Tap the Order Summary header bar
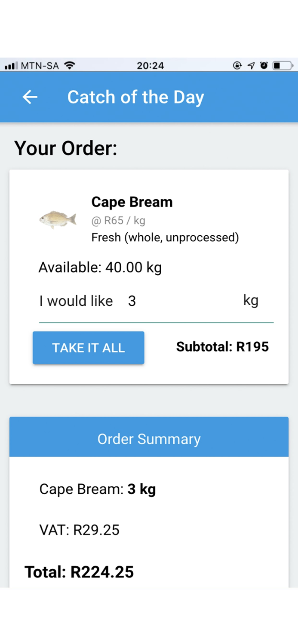The image size is (298, 644). (x=149, y=439)
